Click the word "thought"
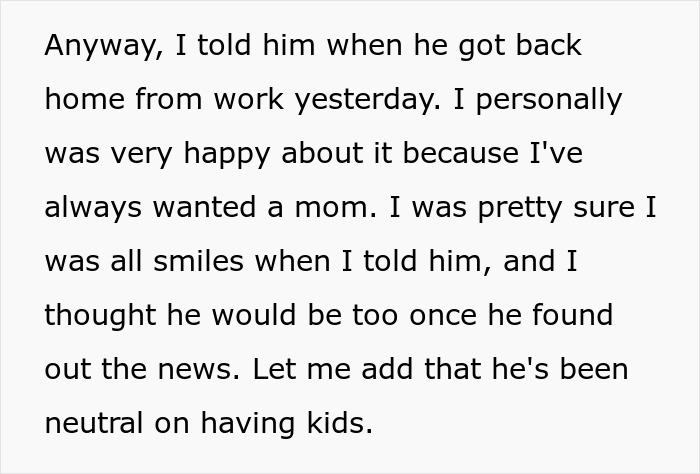 click(x=99, y=315)
